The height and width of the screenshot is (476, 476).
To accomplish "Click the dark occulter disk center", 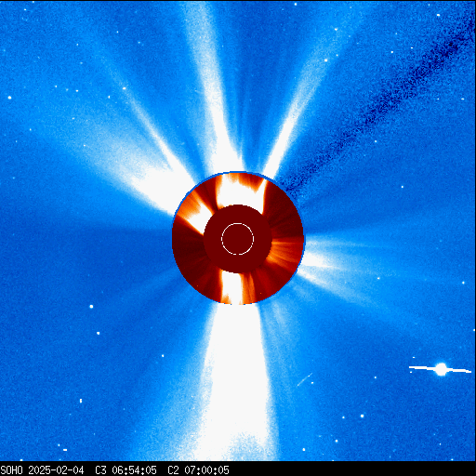I will (238, 239).
